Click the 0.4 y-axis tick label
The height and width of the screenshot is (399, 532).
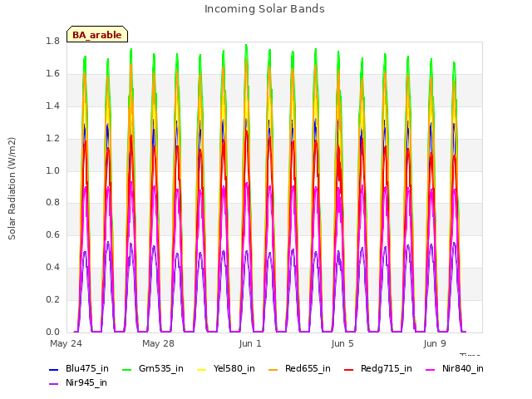(52, 268)
